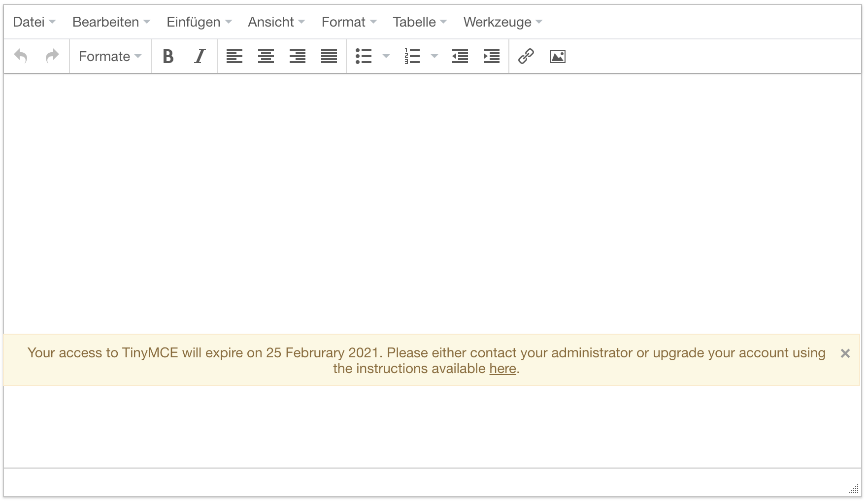The image size is (868, 503).
Task: Open the Format menu
Action: click(x=349, y=22)
